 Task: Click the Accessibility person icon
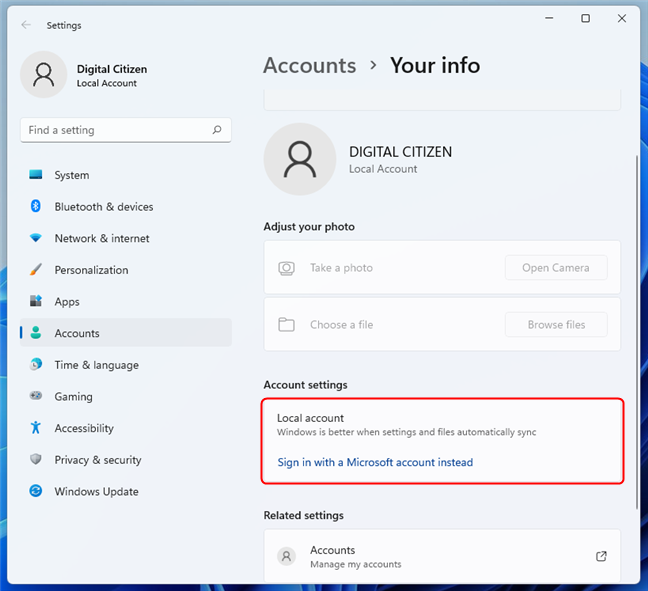(x=36, y=428)
